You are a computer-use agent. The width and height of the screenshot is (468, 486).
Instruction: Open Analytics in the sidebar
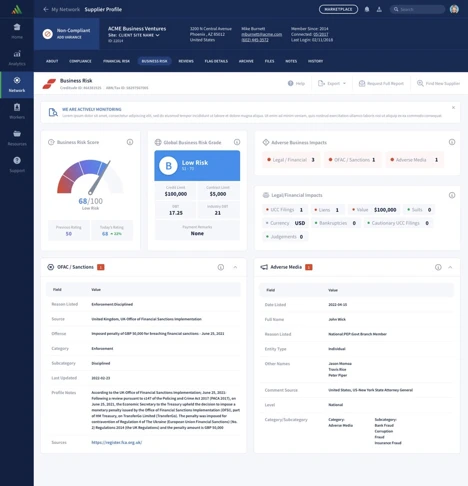coord(17,58)
